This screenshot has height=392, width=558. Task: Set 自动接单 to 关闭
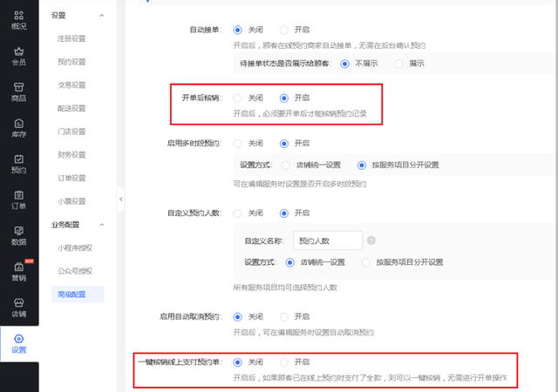coord(237,30)
